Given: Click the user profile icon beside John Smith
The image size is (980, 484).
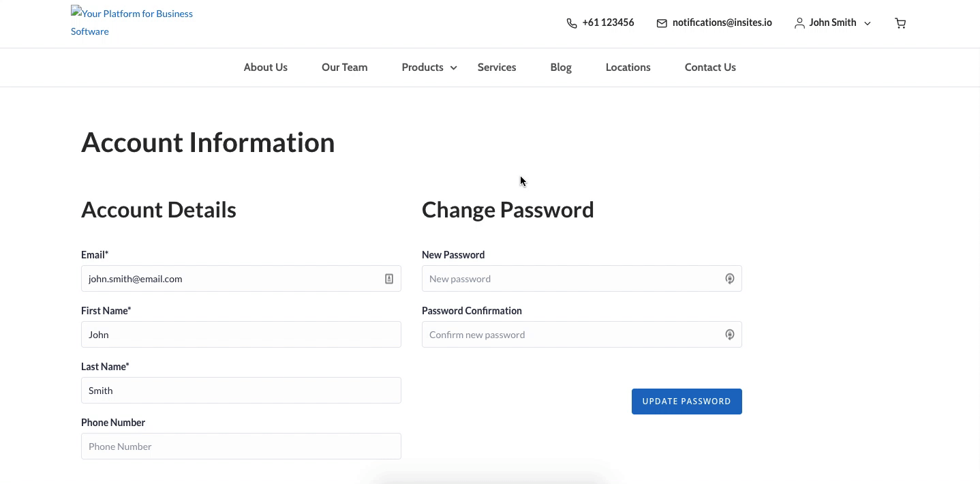Looking at the screenshot, I should (x=799, y=23).
